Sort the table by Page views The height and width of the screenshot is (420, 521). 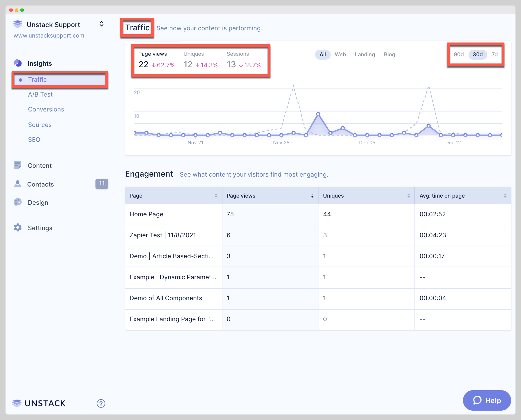312,196
